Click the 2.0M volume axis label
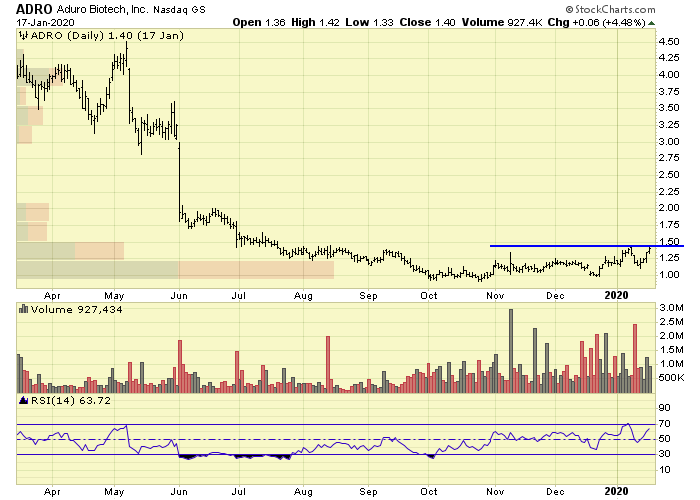Screen dimensions: 700x500 [x=671, y=336]
